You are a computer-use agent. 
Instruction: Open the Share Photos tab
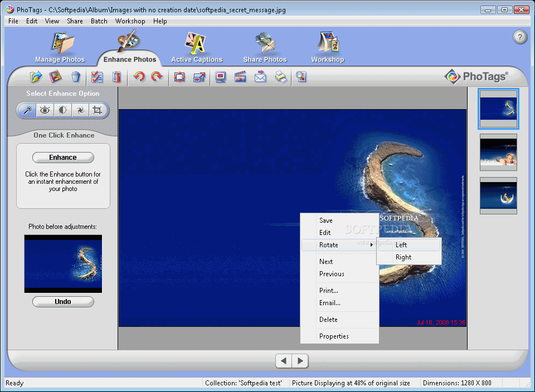coord(265,48)
